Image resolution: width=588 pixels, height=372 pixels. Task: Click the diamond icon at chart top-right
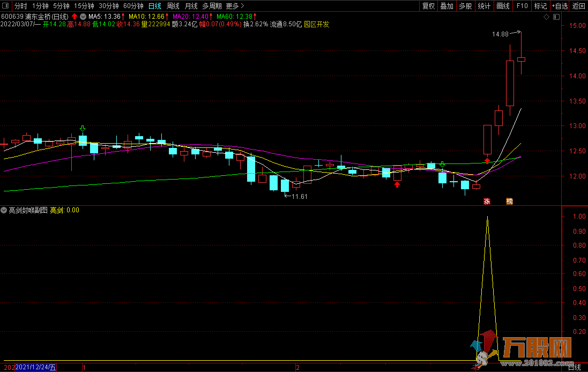546,17
